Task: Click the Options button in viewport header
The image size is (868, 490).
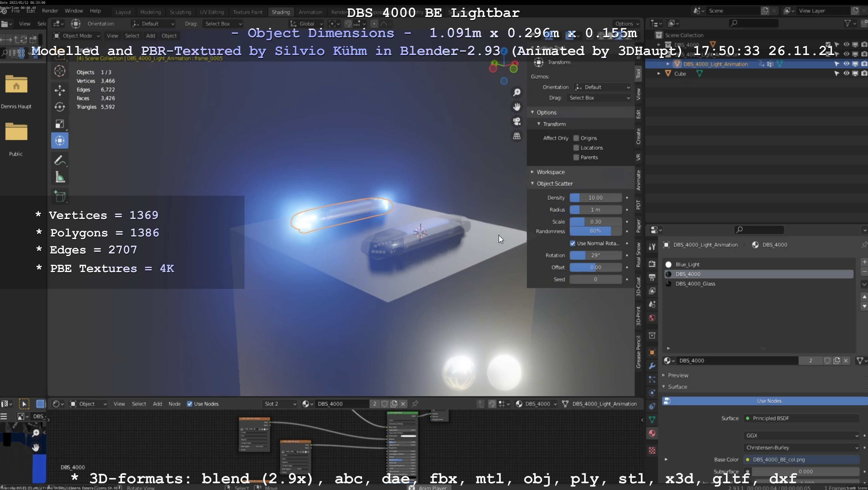Action: [626, 23]
